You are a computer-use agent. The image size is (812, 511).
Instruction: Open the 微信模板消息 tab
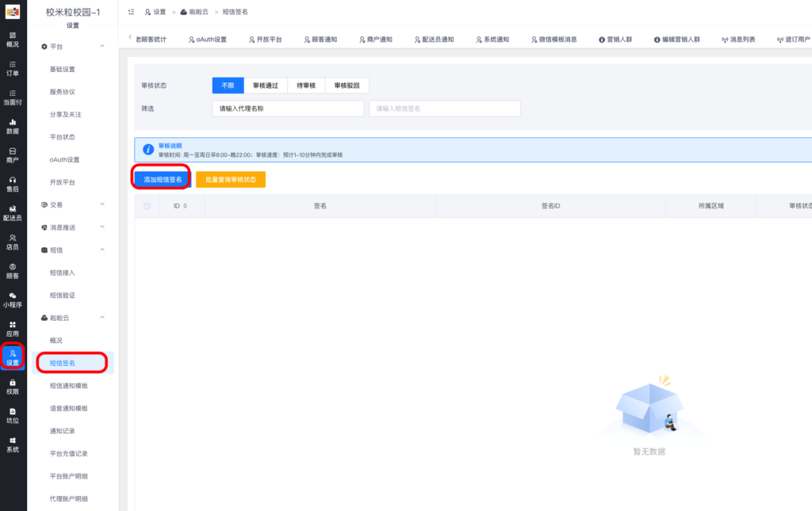(556, 38)
